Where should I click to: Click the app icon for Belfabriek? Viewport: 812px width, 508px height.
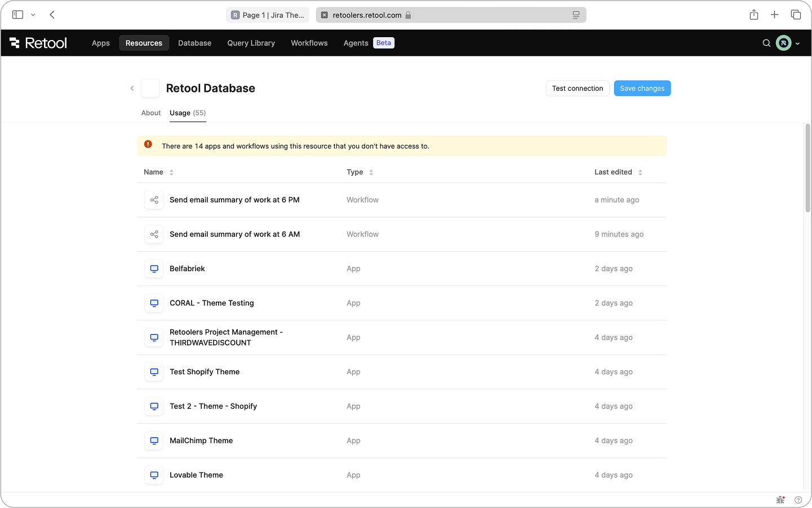coord(154,269)
